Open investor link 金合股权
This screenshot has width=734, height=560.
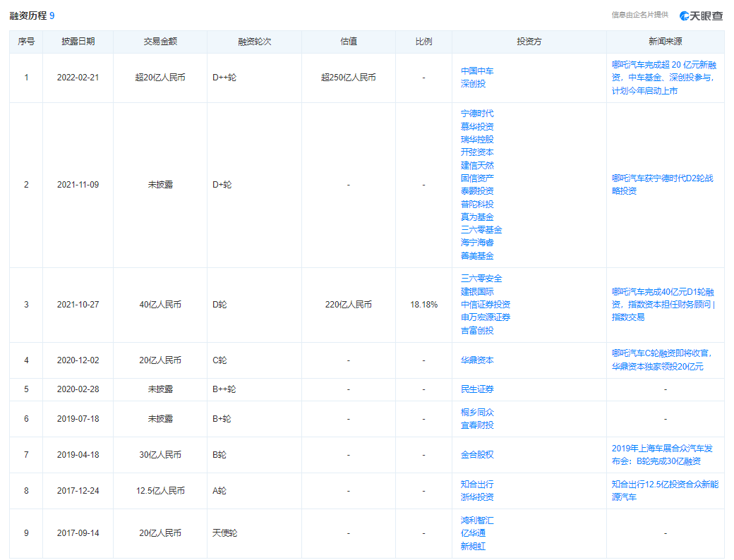(477, 455)
